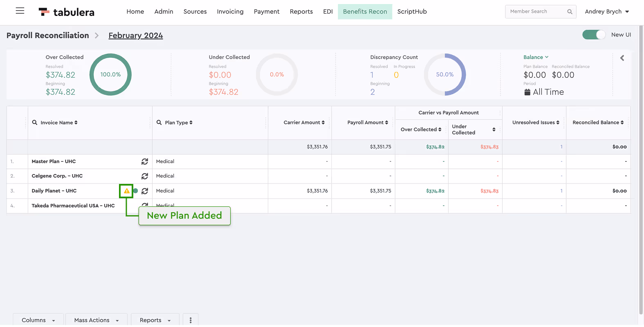
Task: Click the Under Collected 0.0% ring chart
Action: click(277, 74)
